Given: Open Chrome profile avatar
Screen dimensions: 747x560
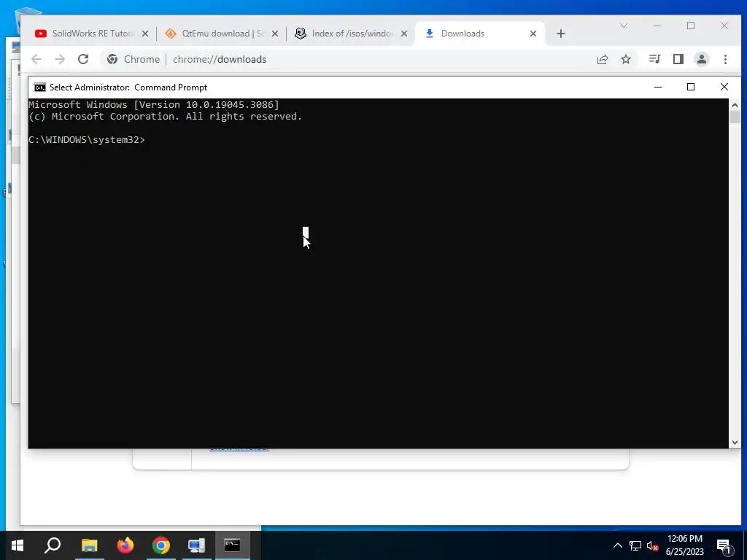Looking at the screenshot, I should (702, 59).
